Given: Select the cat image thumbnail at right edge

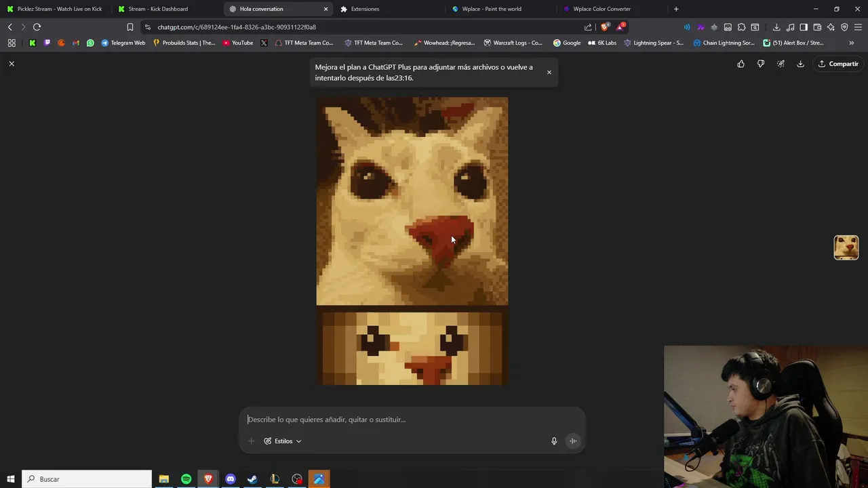Looking at the screenshot, I should tap(846, 247).
